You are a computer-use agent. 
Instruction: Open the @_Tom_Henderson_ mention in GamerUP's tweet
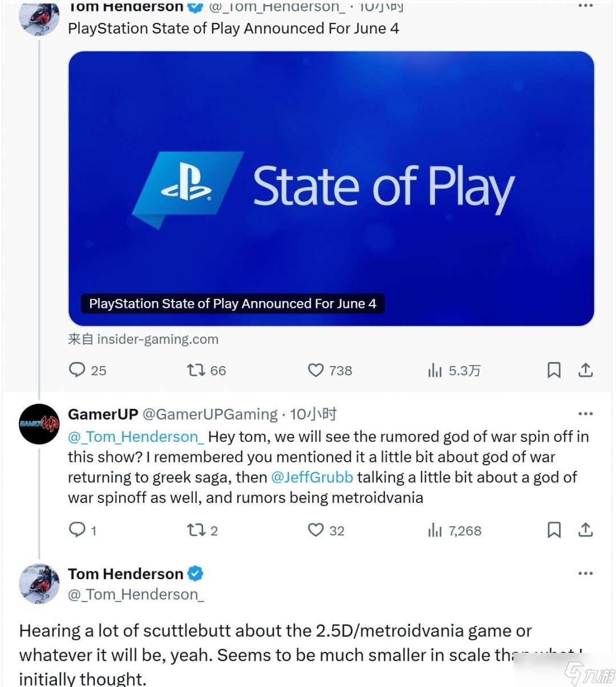click(x=136, y=437)
